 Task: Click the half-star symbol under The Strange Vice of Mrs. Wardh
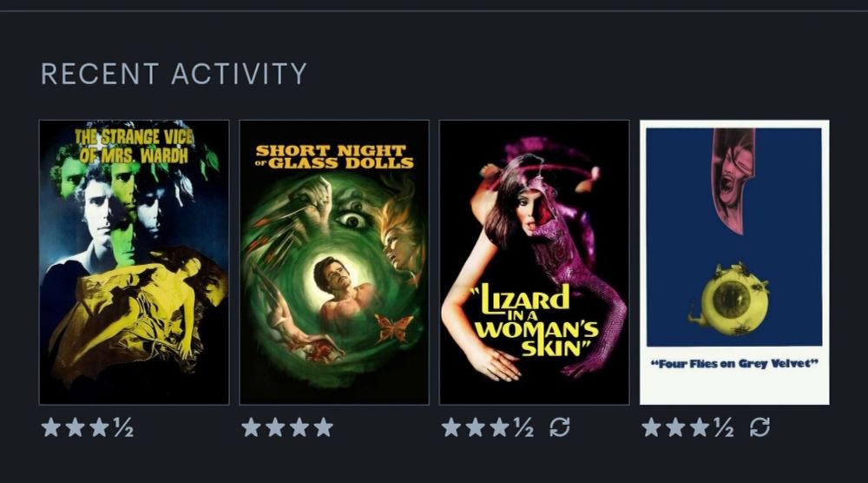(124, 427)
